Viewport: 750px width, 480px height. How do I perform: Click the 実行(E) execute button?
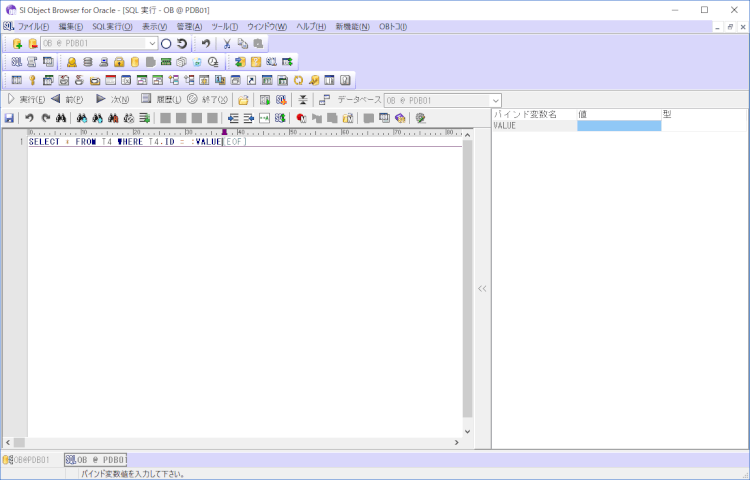tap(26, 100)
